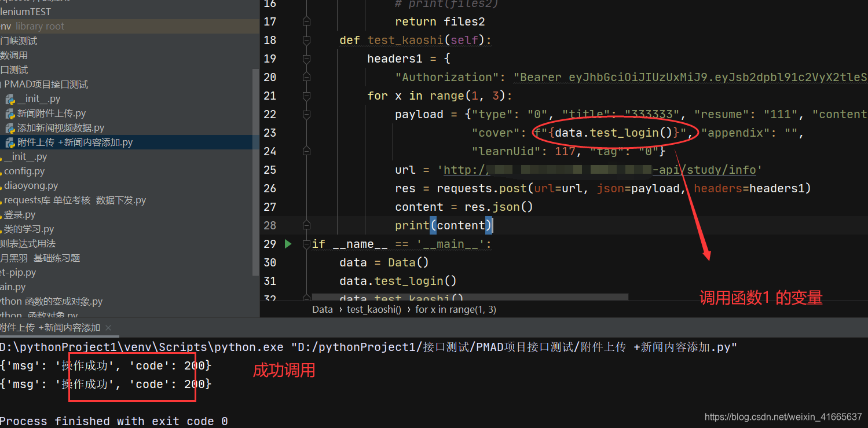Toggle the fold end marker at line 24
Viewport: 868px width, 428px height.
click(306, 151)
